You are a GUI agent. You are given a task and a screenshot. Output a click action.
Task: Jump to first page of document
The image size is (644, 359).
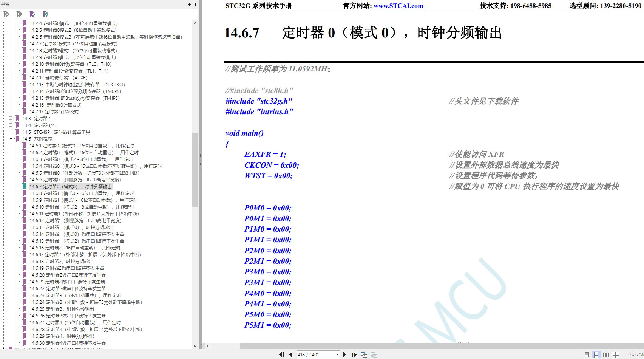coord(281,354)
